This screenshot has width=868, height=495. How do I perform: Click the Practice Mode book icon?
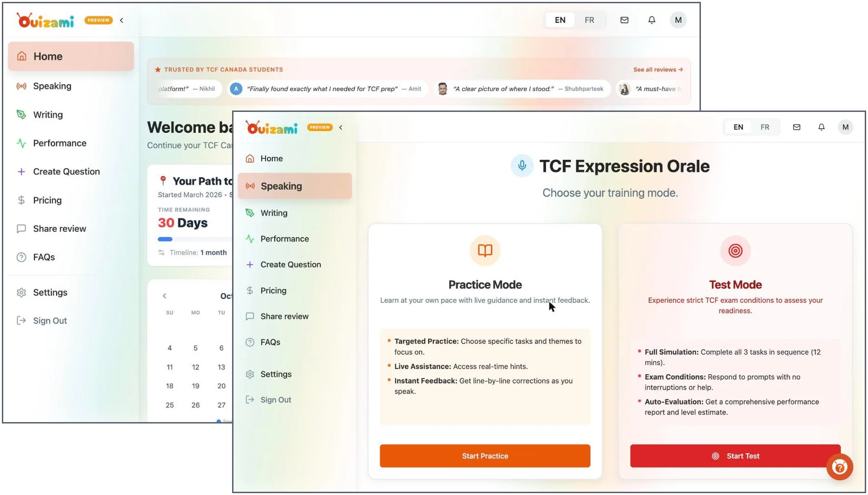pyautogui.click(x=485, y=251)
